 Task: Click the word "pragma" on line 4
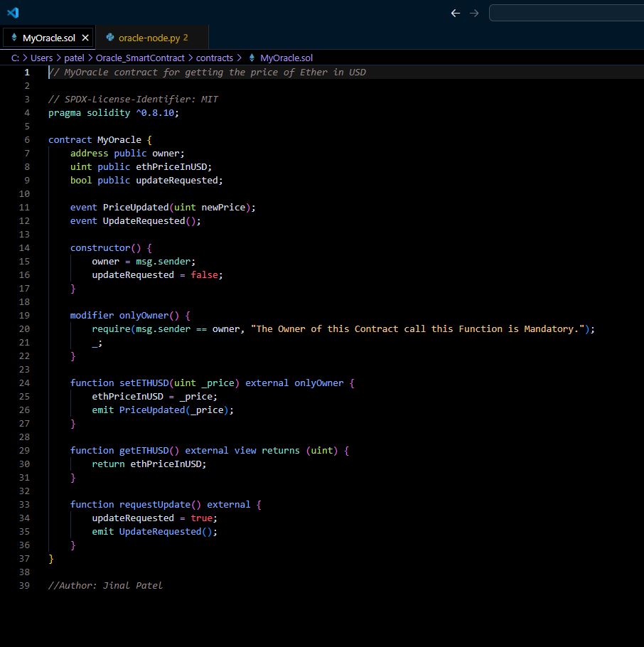[x=65, y=113]
